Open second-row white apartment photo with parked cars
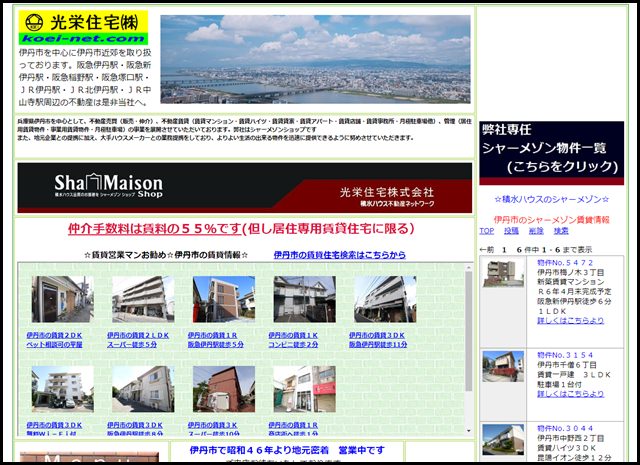 pyautogui.click(x=62, y=389)
